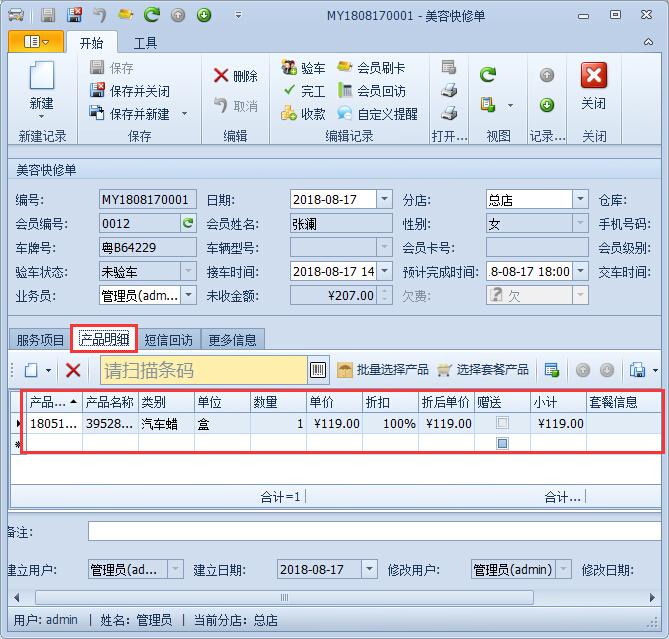Image resolution: width=669 pixels, height=639 pixels.
Task: Click the 完工 checkmark icon
Action: [x=288, y=91]
